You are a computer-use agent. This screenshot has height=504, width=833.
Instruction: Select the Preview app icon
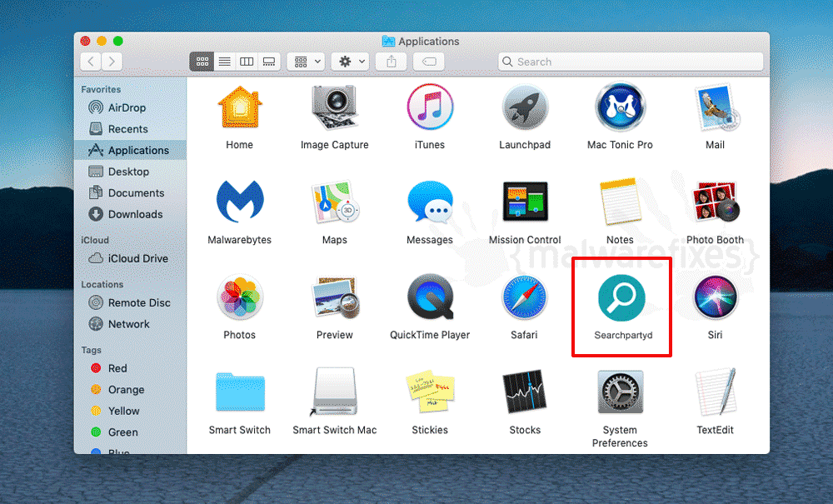335,297
